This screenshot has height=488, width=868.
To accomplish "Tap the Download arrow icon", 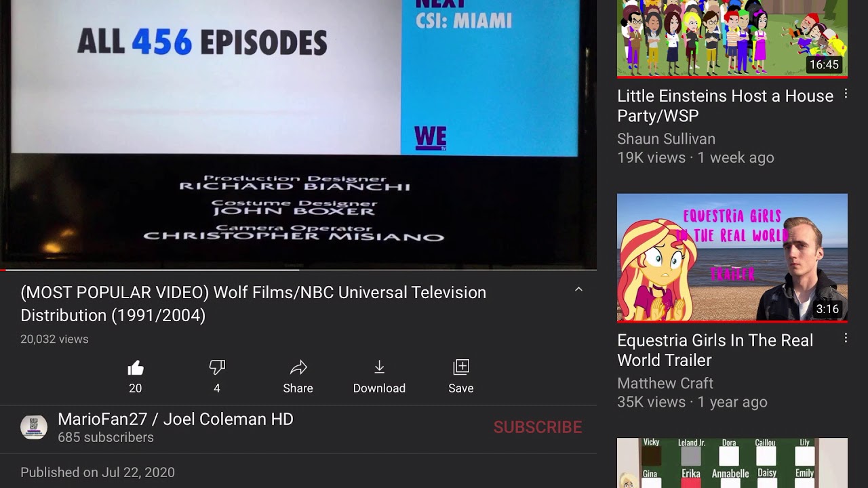I will pyautogui.click(x=379, y=367).
